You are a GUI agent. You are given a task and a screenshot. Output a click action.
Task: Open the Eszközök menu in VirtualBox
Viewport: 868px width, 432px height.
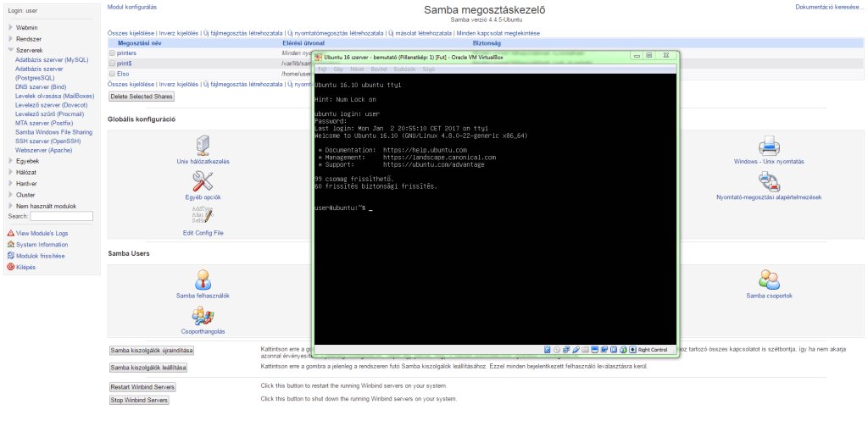[404, 69]
